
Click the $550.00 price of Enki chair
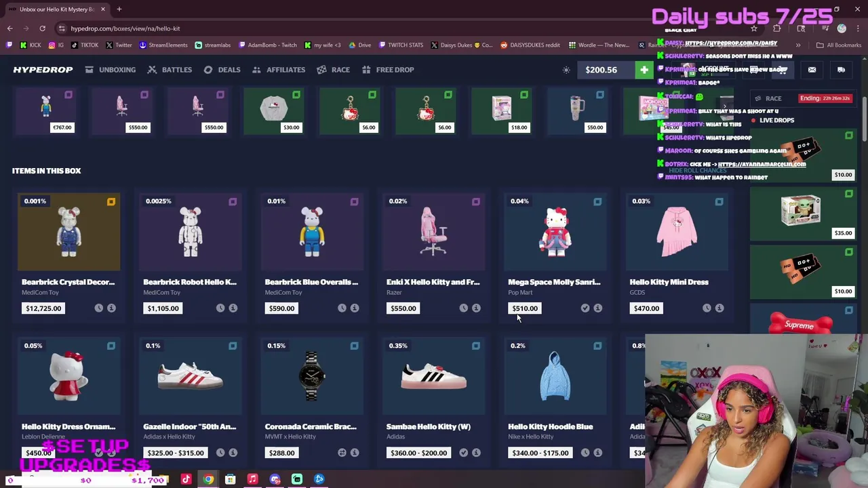(x=403, y=308)
